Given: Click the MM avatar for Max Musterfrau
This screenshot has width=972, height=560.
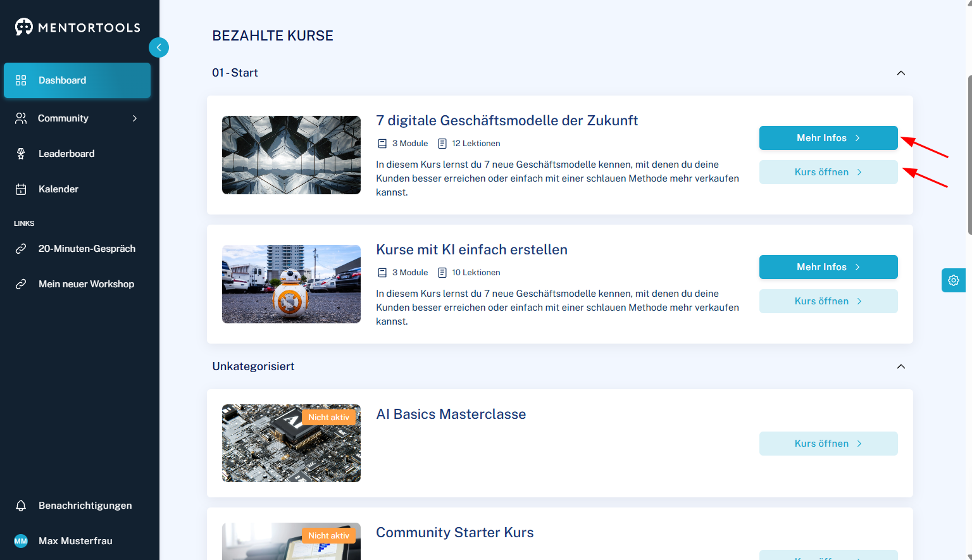Looking at the screenshot, I should (21, 541).
